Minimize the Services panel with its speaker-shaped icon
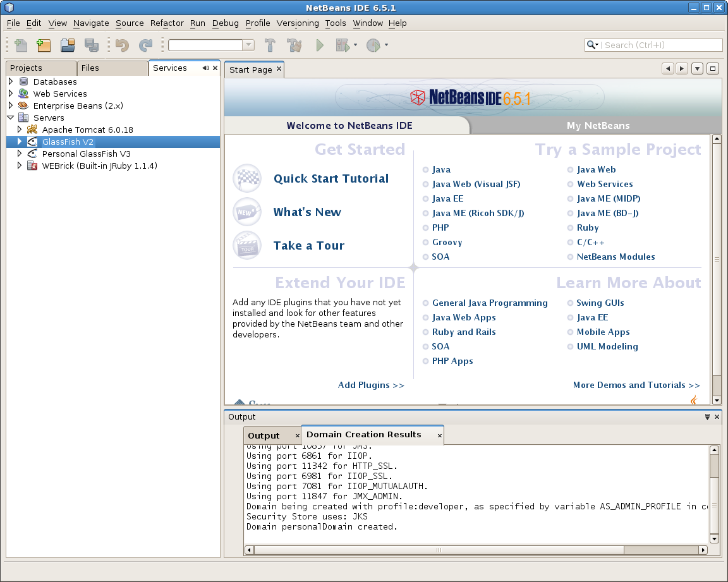The image size is (728, 582). 205,68
